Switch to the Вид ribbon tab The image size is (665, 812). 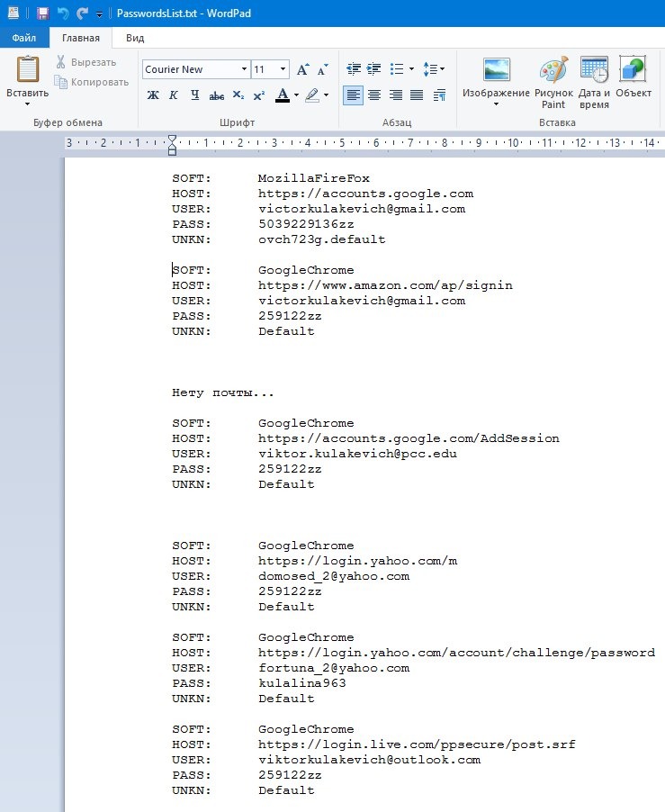coord(135,38)
